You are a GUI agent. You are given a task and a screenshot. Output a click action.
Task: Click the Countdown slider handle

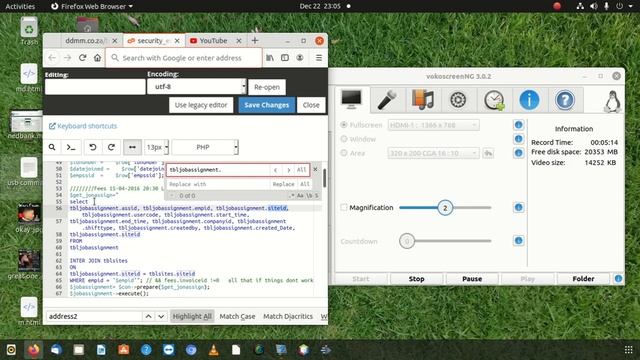tap(407, 241)
